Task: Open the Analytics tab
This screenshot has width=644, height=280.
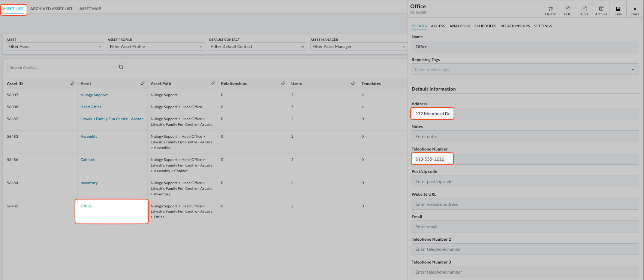Action: [460, 26]
